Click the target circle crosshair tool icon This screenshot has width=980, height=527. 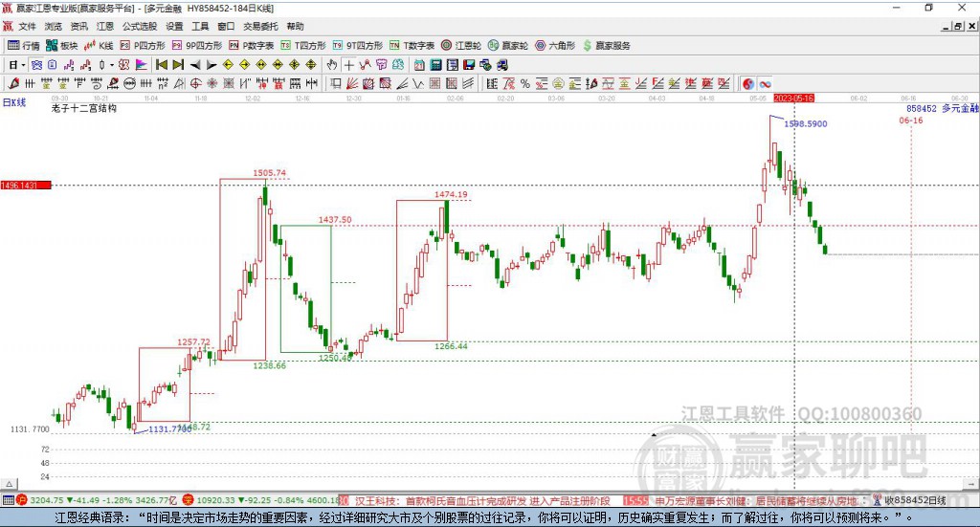(x=195, y=83)
